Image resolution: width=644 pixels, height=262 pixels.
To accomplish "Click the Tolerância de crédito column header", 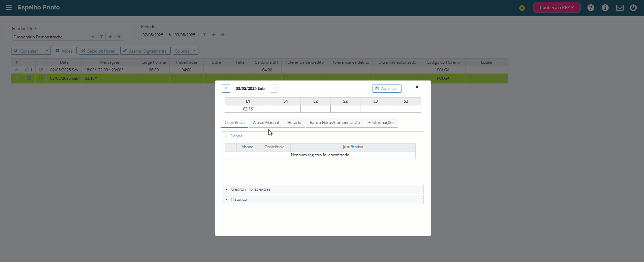I will pos(304,62).
